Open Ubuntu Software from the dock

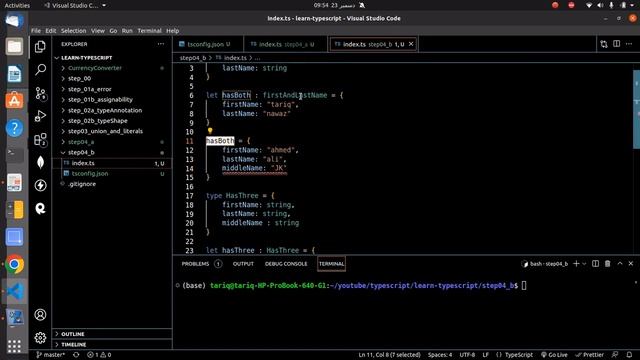(x=14, y=100)
